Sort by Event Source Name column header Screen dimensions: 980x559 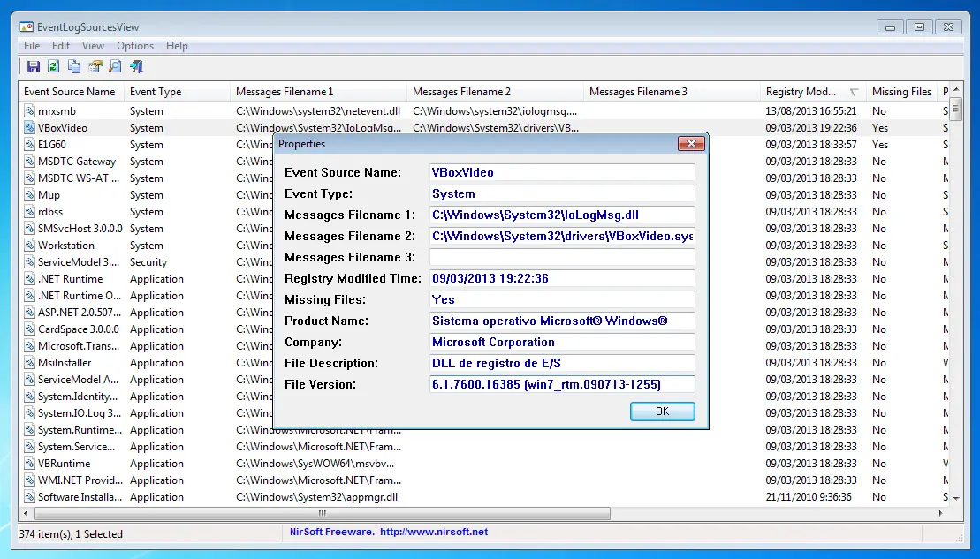click(72, 92)
